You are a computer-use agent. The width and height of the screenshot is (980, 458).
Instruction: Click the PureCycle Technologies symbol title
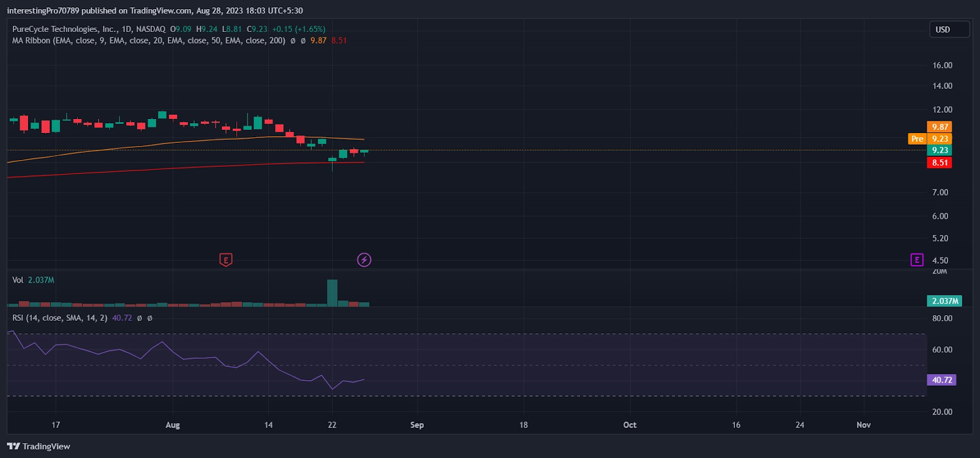point(89,29)
